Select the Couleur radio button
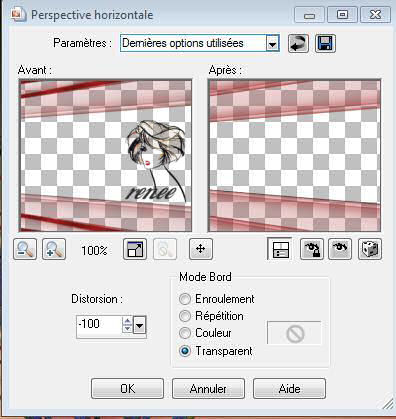396x419 pixels. coord(185,333)
